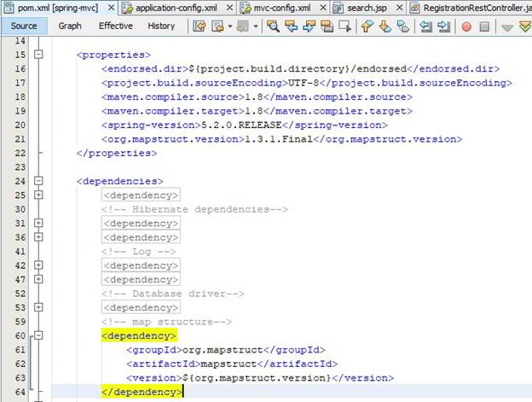Screen dimensions: 532x402
Task: Toggle Rectangular Selection icon
Action: [x=344, y=26]
